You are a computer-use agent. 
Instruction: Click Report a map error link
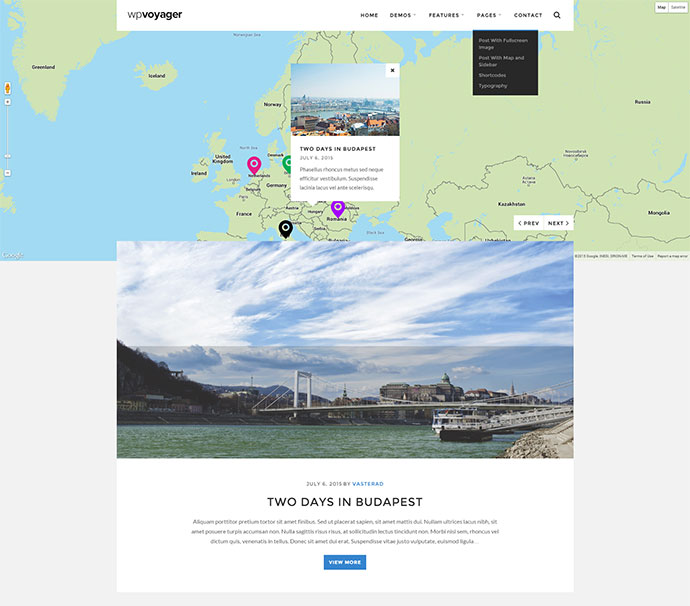[x=672, y=256]
